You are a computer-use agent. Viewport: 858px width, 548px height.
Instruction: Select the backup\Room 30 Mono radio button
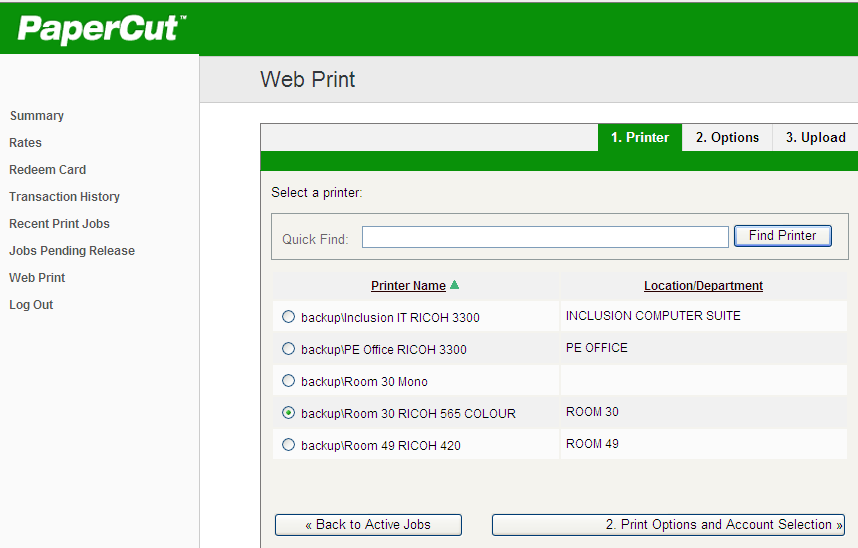coord(289,381)
